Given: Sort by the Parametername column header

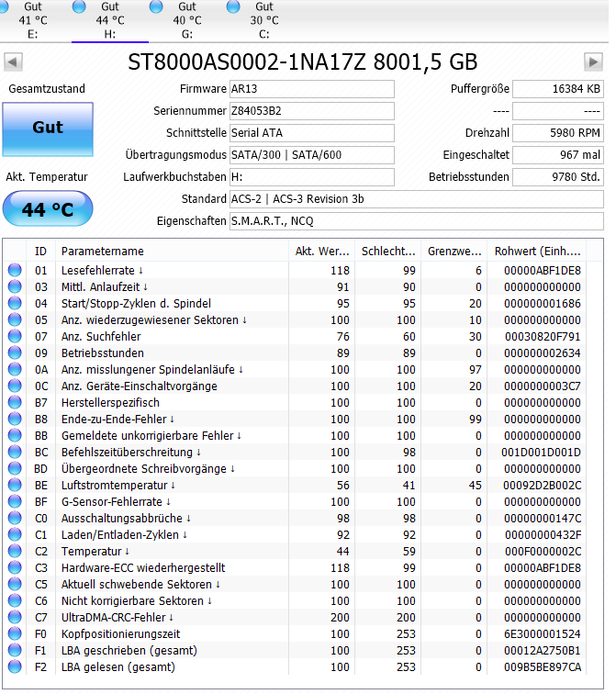Looking at the screenshot, I should point(172,252).
